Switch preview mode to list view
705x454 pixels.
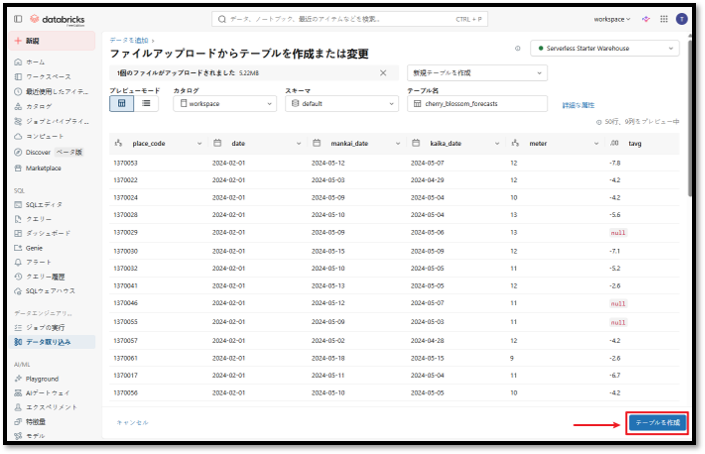point(146,103)
